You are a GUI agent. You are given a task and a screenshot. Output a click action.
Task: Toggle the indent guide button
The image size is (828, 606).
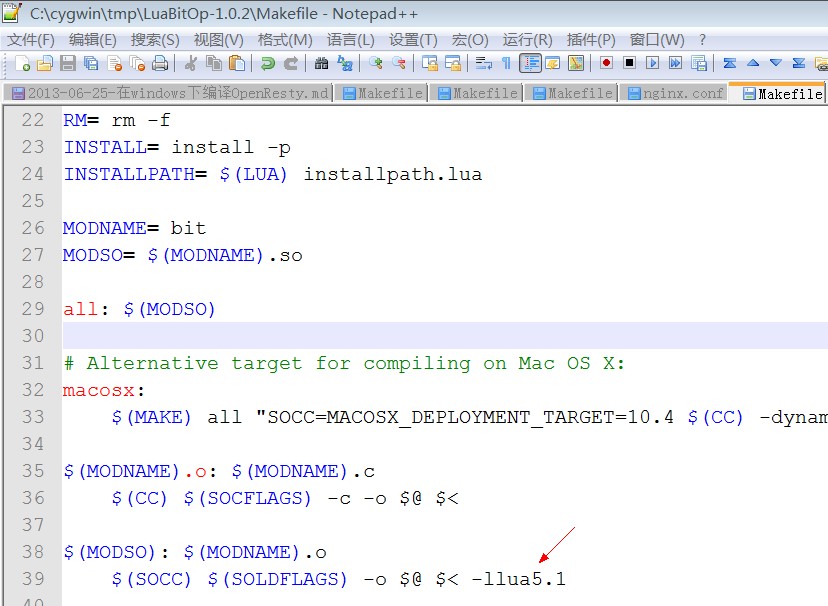tap(530, 63)
